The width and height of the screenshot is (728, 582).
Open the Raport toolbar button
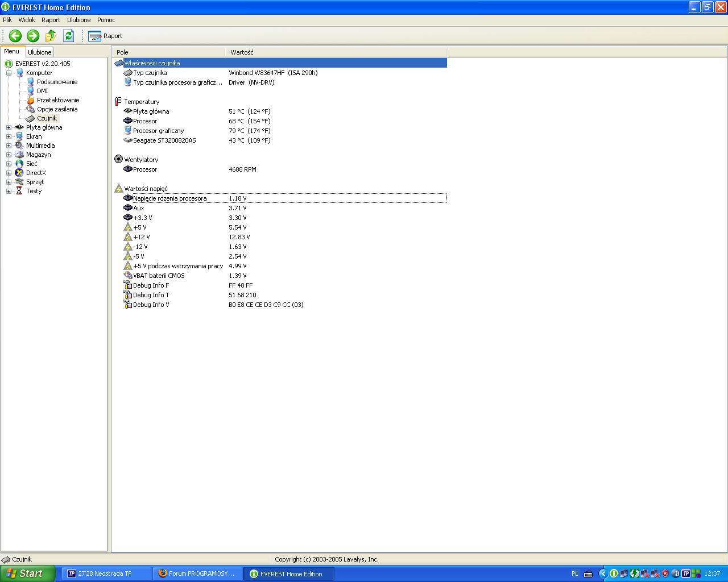[105, 36]
